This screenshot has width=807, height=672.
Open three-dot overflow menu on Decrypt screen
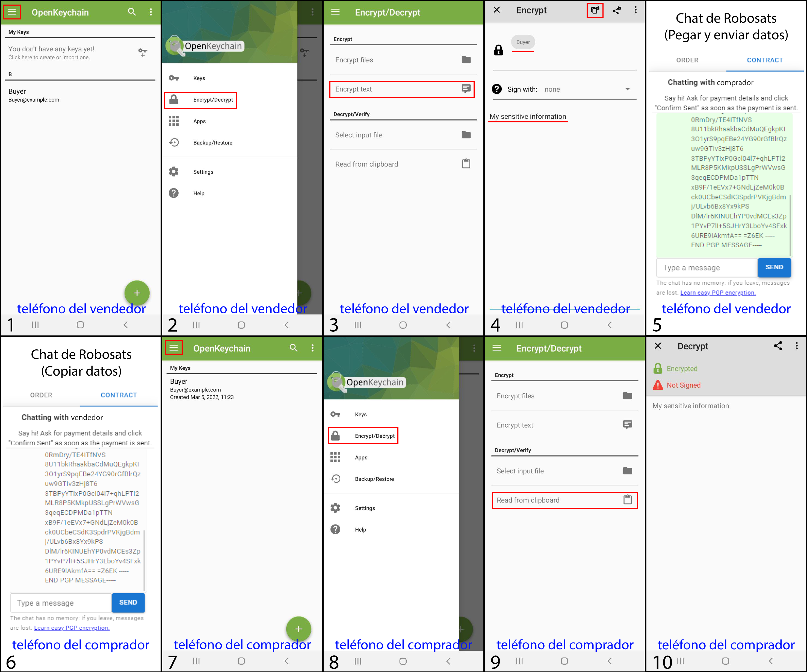(x=797, y=346)
